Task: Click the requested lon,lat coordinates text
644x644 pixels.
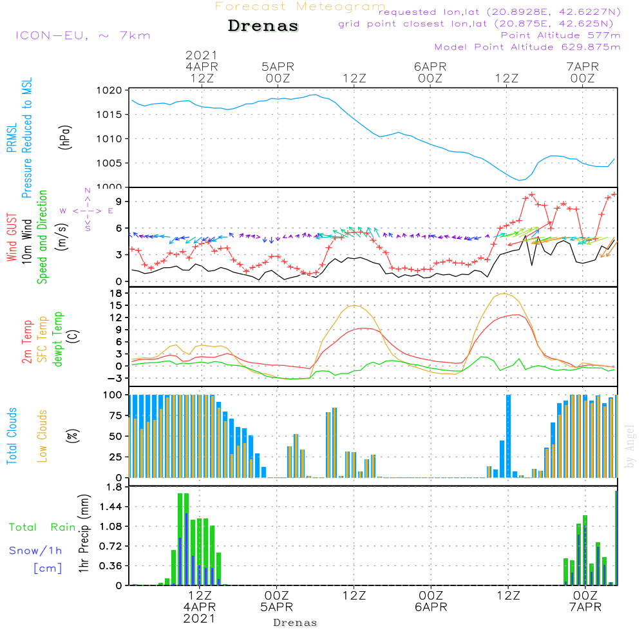Action: 499,12
